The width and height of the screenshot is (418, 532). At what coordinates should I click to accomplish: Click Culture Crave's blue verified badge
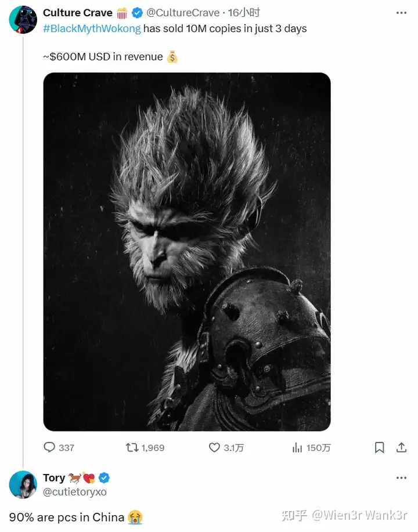(x=137, y=13)
